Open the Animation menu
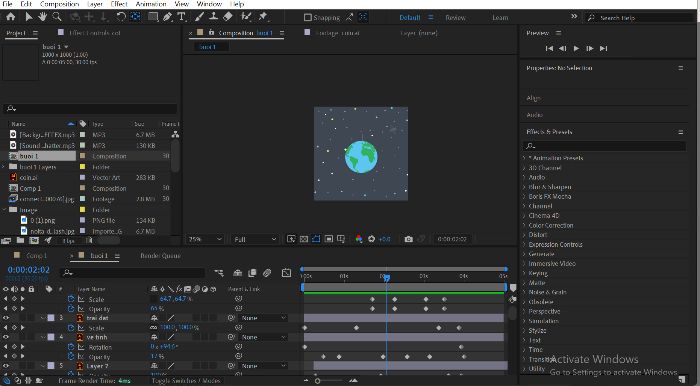The width and height of the screenshot is (700, 386). pos(150,4)
